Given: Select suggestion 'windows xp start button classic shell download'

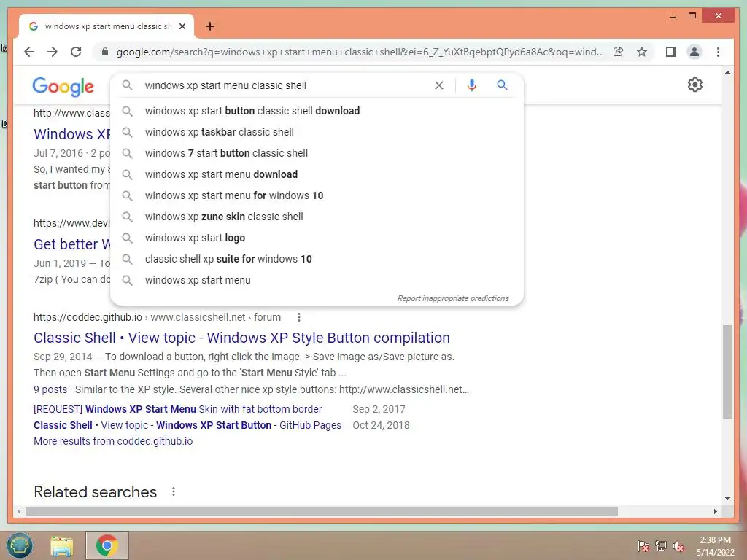Looking at the screenshot, I should 317,111.
